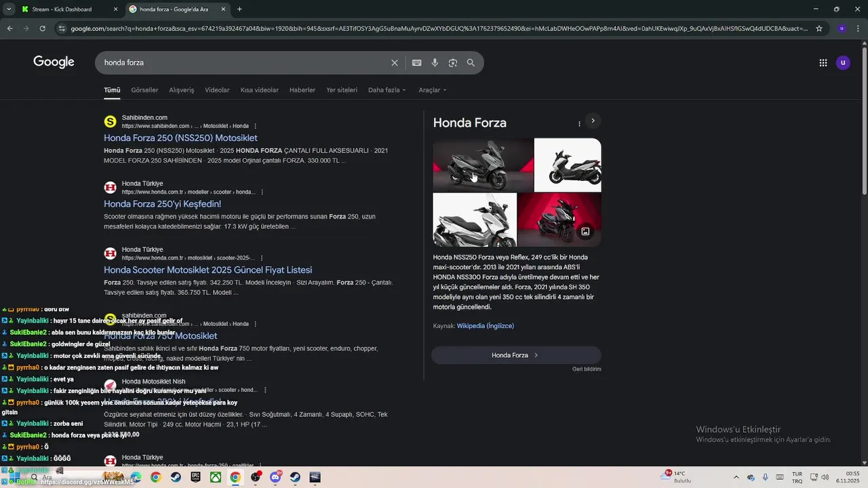Click the honda forza search input field
This screenshot has height=488, width=868.
pos(244,62)
